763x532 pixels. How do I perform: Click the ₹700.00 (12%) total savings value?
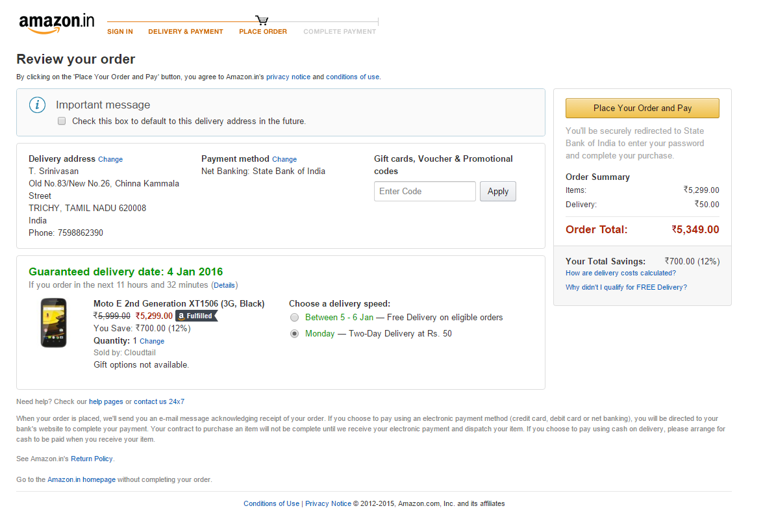click(x=692, y=261)
